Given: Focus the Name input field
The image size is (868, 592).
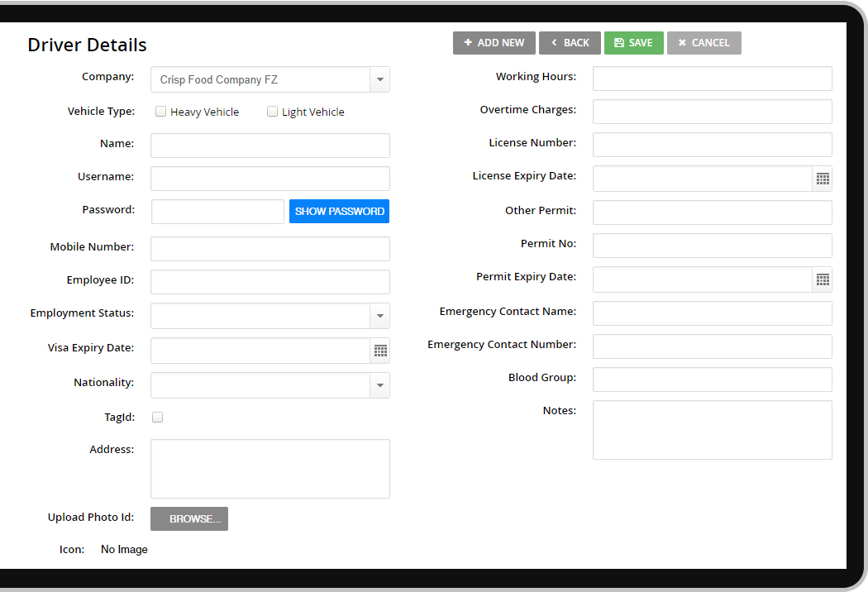Looking at the screenshot, I should (269, 146).
